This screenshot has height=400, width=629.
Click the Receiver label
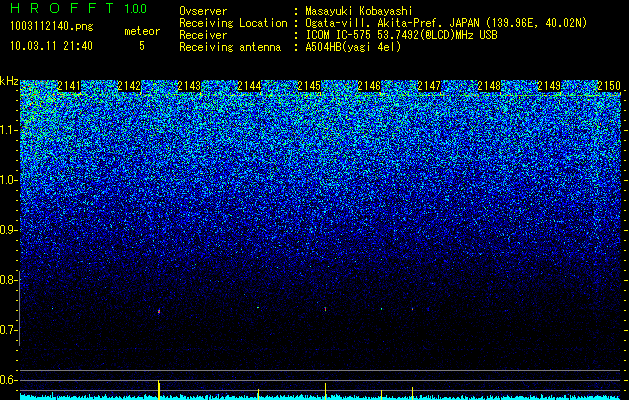click(203, 35)
